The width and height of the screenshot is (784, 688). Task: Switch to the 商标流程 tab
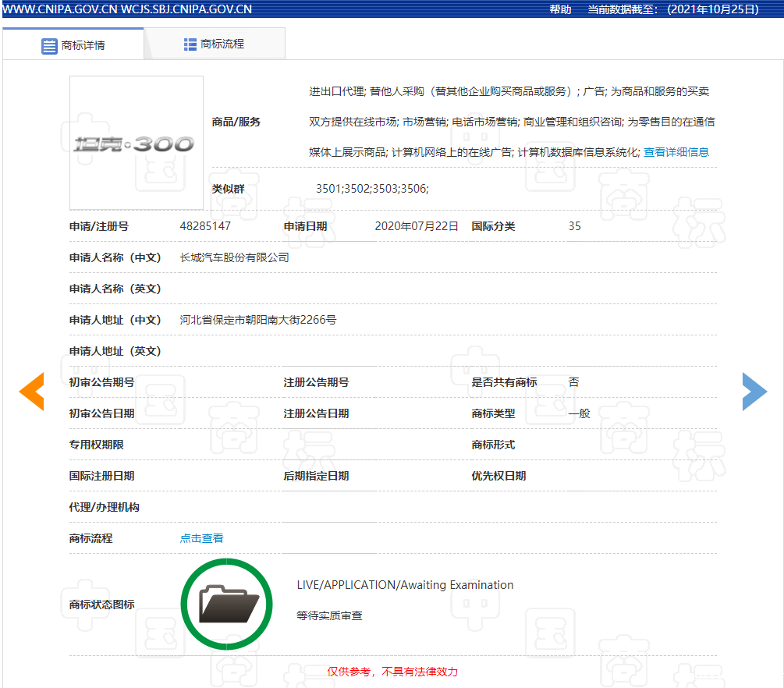215,44
